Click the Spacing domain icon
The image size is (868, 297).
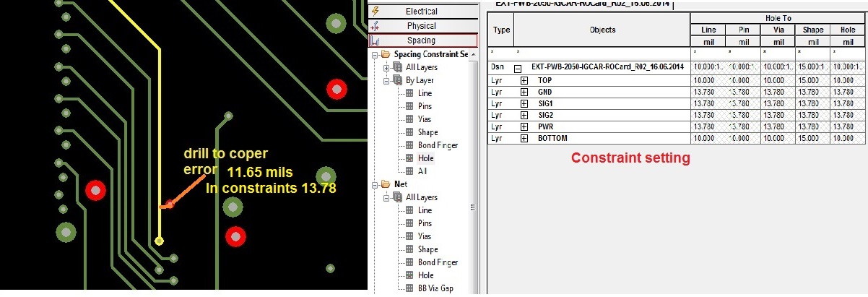point(375,41)
